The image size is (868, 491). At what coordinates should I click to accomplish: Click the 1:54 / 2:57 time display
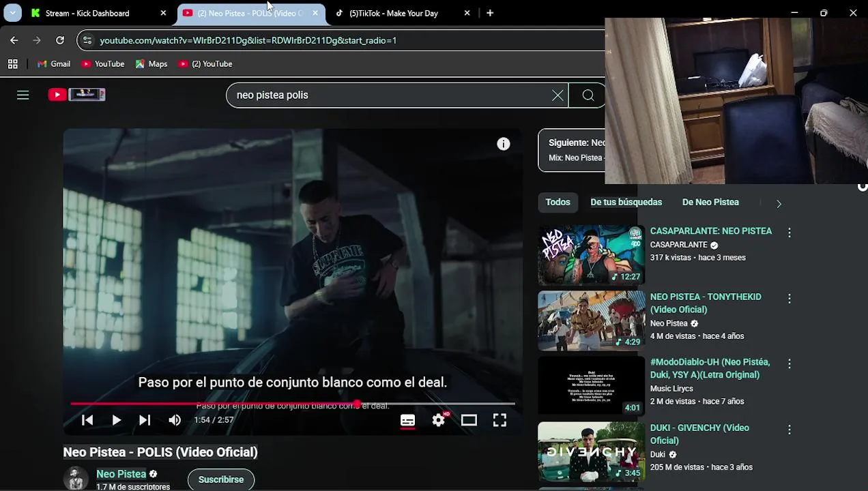(x=214, y=420)
